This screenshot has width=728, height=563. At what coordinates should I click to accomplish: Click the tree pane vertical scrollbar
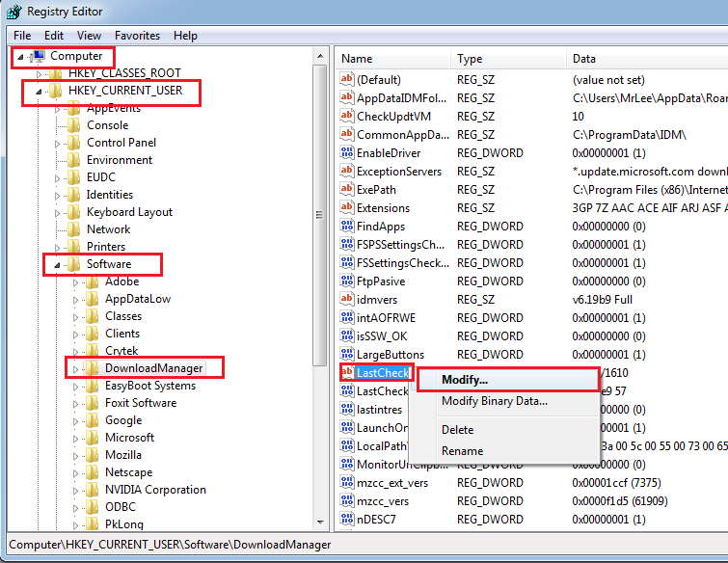(321, 289)
